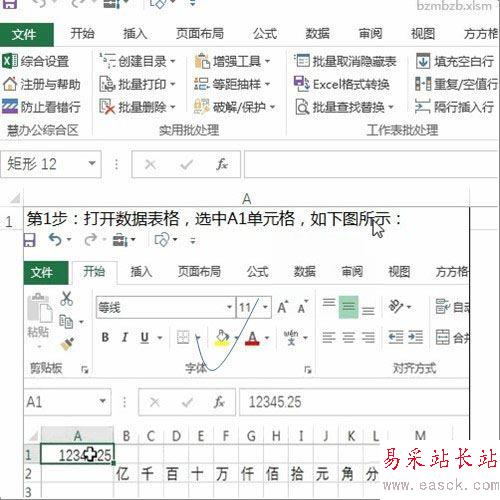
Task: Click the upper formula bar input field
Action: 372,164
